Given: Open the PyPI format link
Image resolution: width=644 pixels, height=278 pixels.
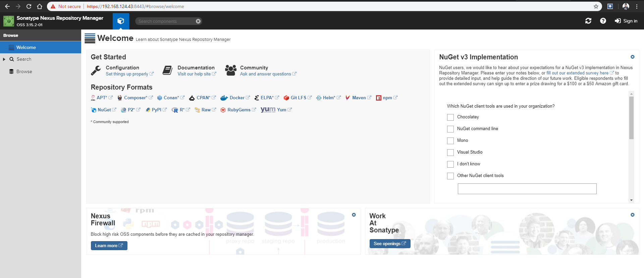Looking at the screenshot, I should (156, 110).
